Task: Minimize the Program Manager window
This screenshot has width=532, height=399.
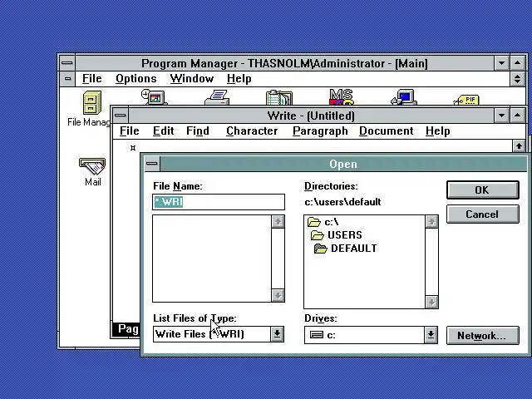Action: [501, 63]
